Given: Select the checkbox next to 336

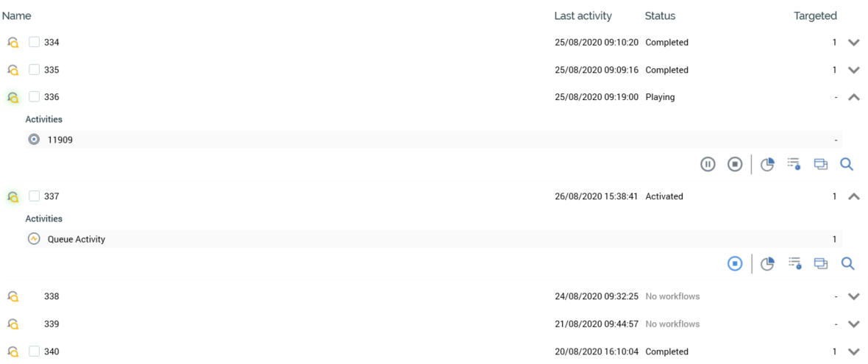Looking at the screenshot, I should pyautogui.click(x=35, y=97).
